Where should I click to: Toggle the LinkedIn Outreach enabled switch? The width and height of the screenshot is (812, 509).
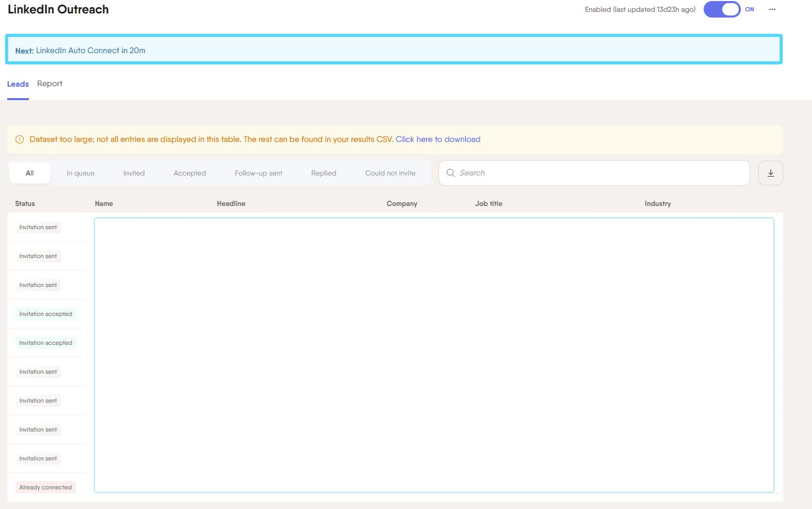(x=722, y=9)
